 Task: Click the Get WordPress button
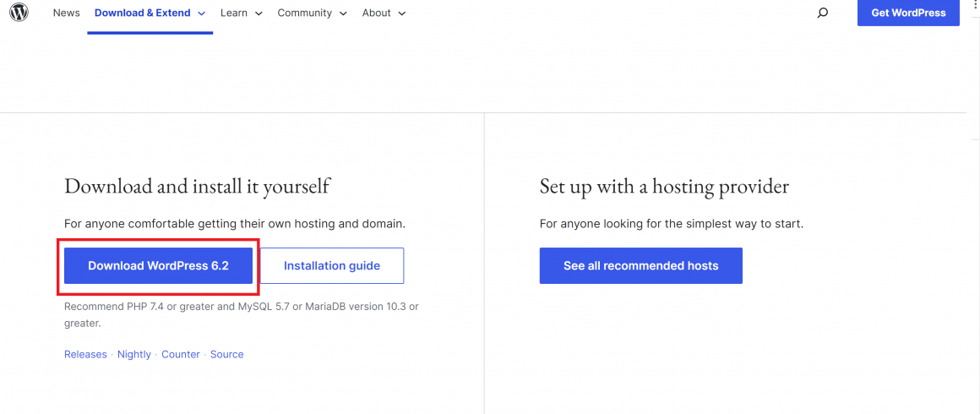click(908, 13)
